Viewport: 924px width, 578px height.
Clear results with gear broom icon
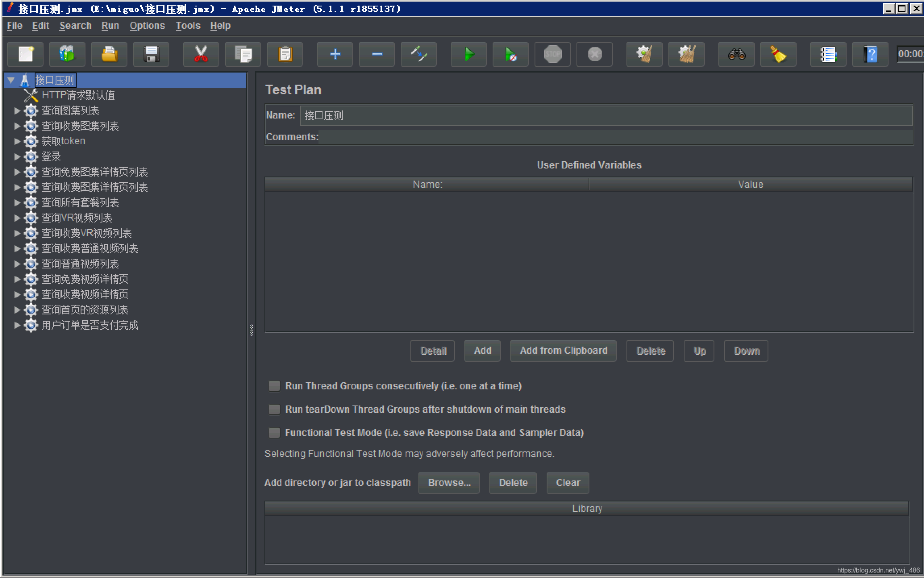point(645,54)
